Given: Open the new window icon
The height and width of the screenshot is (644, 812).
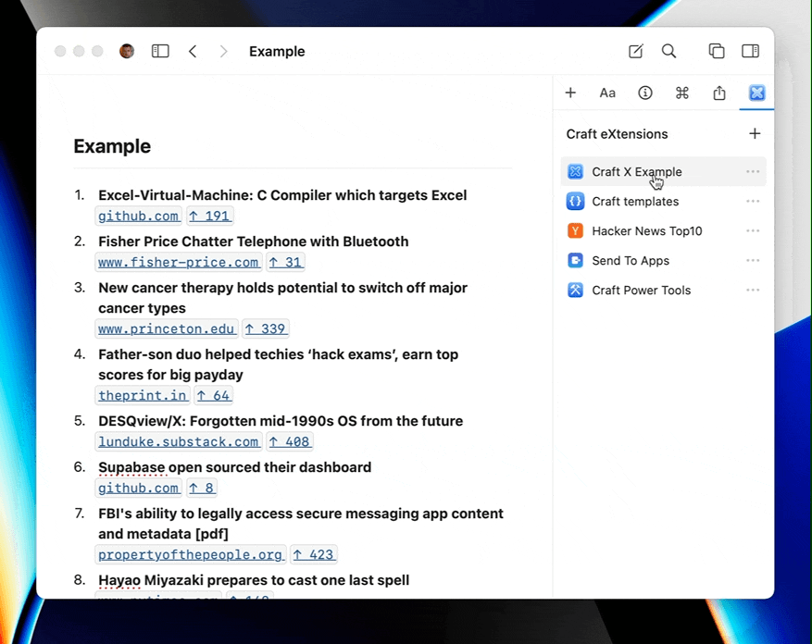Looking at the screenshot, I should click(717, 51).
